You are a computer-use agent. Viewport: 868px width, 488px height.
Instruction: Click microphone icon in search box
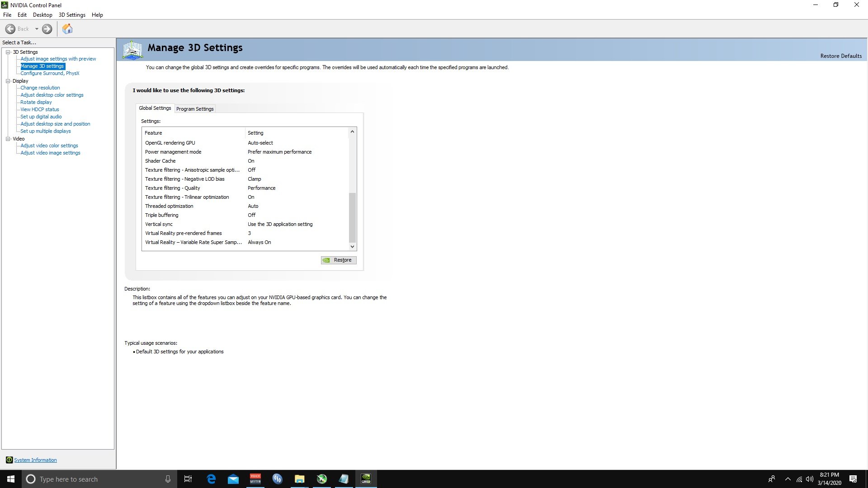click(168, 479)
